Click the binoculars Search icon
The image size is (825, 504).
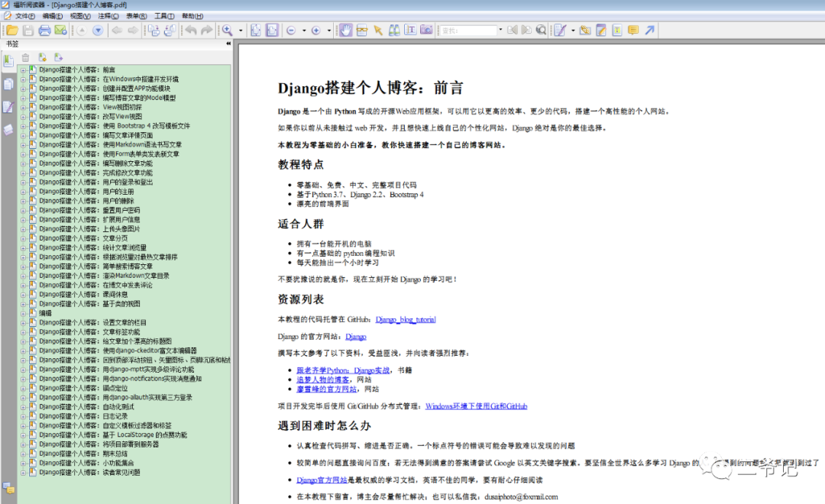pos(394,31)
